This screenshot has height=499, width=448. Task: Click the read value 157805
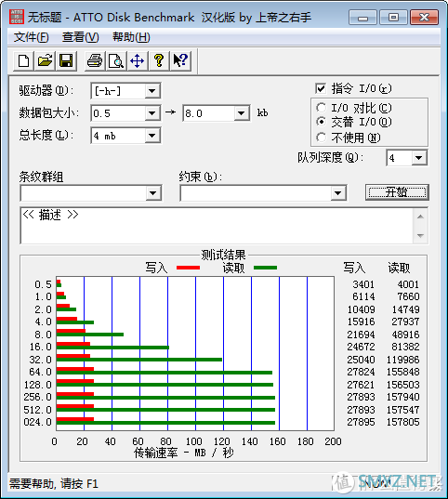pos(403,422)
